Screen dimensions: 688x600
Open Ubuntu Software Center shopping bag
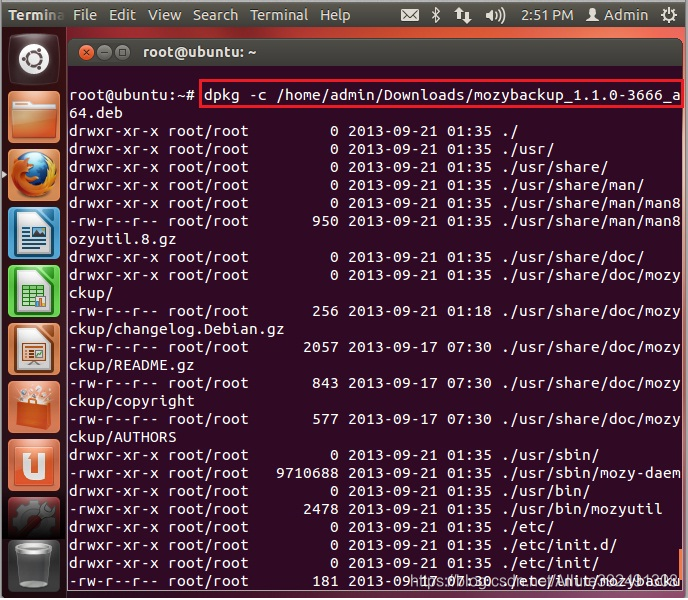pyautogui.click(x=34, y=407)
